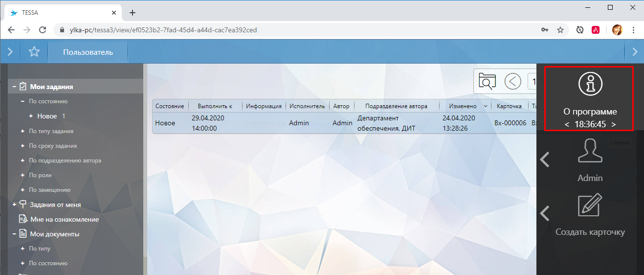644x275 pixels.
Task: Open a new browser tab
Action: (132, 13)
